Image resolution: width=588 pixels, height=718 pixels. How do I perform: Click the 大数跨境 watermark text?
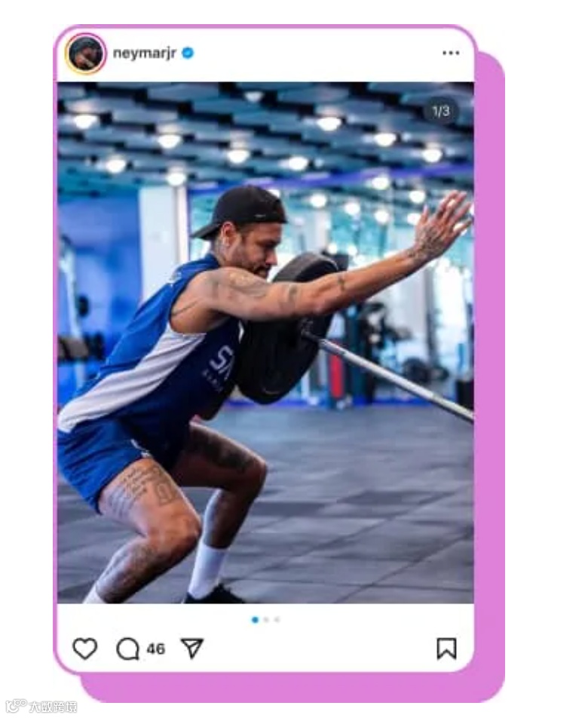point(53,707)
